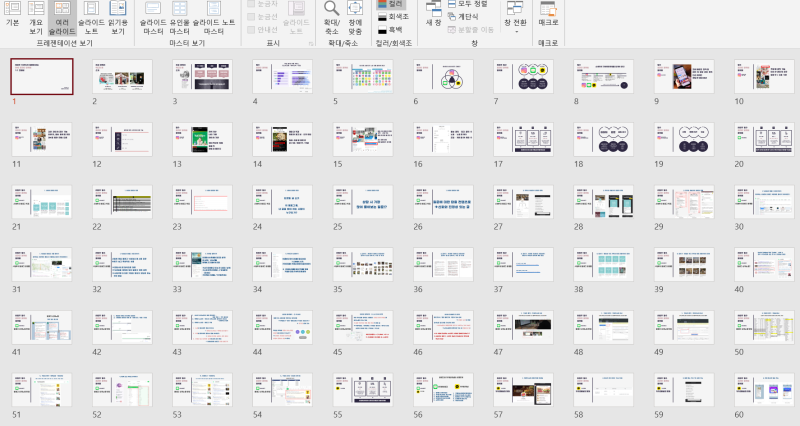Image resolution: width=800 pixels, height=426 pixels.
Task: Select slide 6 thumbnail
Action: pos(443,76)
